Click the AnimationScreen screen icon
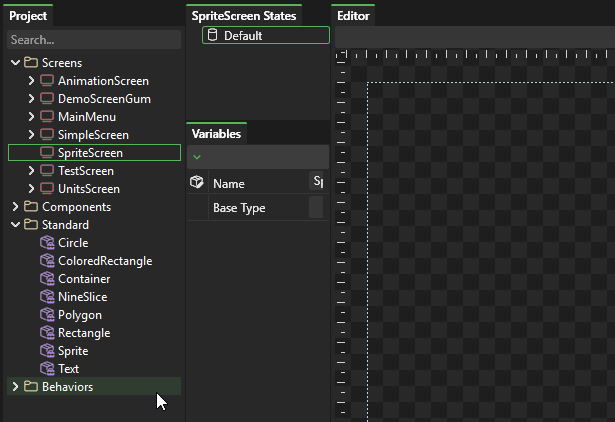Viewport: 615px width, 422px height. pyautogui.click(x=47, y=81)
